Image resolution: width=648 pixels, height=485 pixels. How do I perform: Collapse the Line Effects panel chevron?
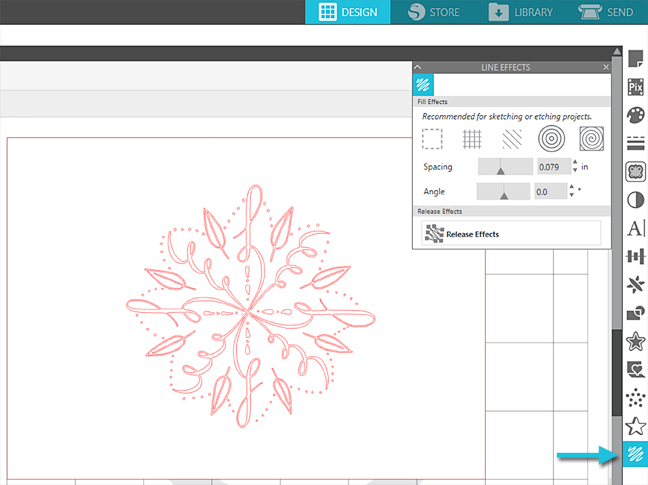click(x=417, y=67)
